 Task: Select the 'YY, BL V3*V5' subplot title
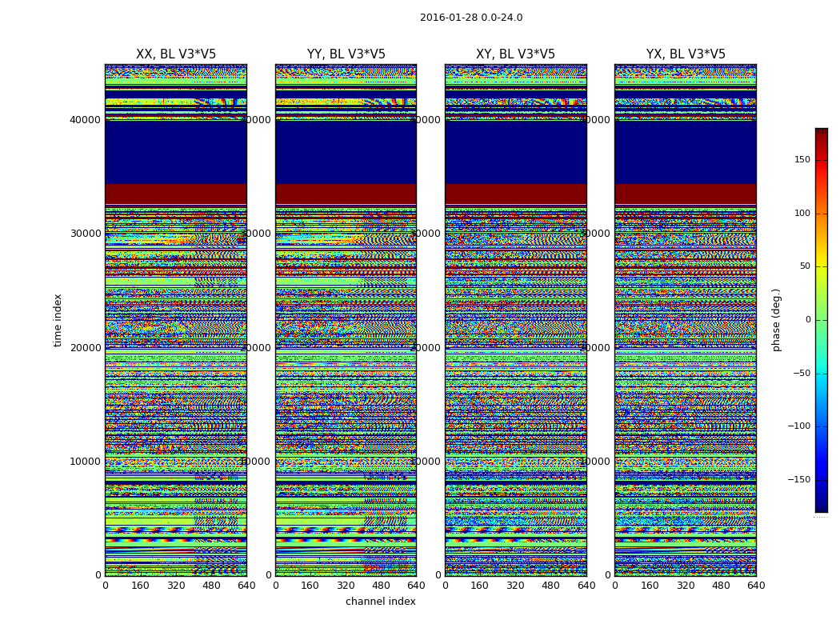tap(346, 54)
